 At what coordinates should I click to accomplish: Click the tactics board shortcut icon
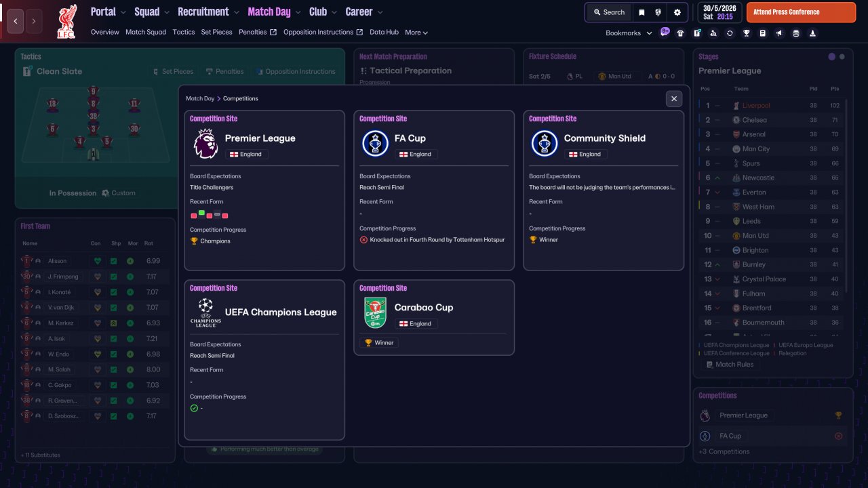(697, 33)
